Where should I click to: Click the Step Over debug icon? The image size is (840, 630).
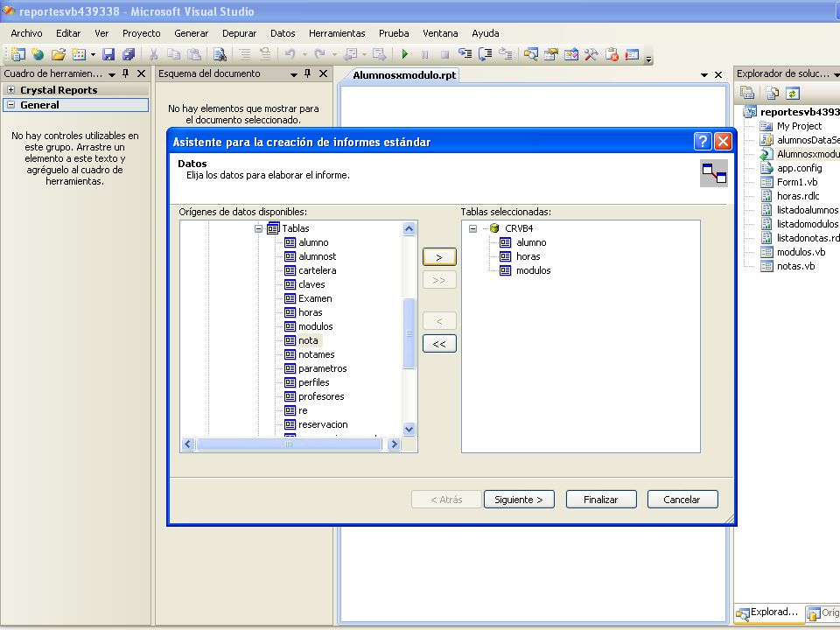pos(486,54)
